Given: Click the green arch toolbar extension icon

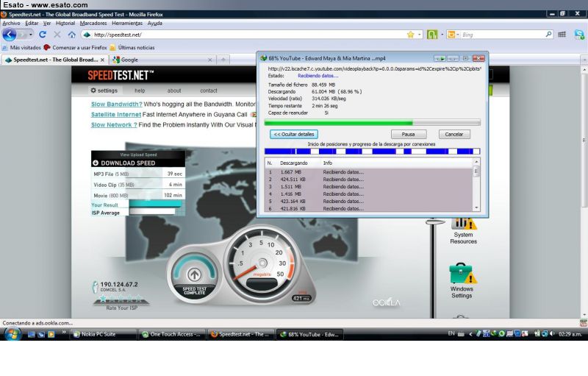Looking at the screenshot, I should (432, 35).
